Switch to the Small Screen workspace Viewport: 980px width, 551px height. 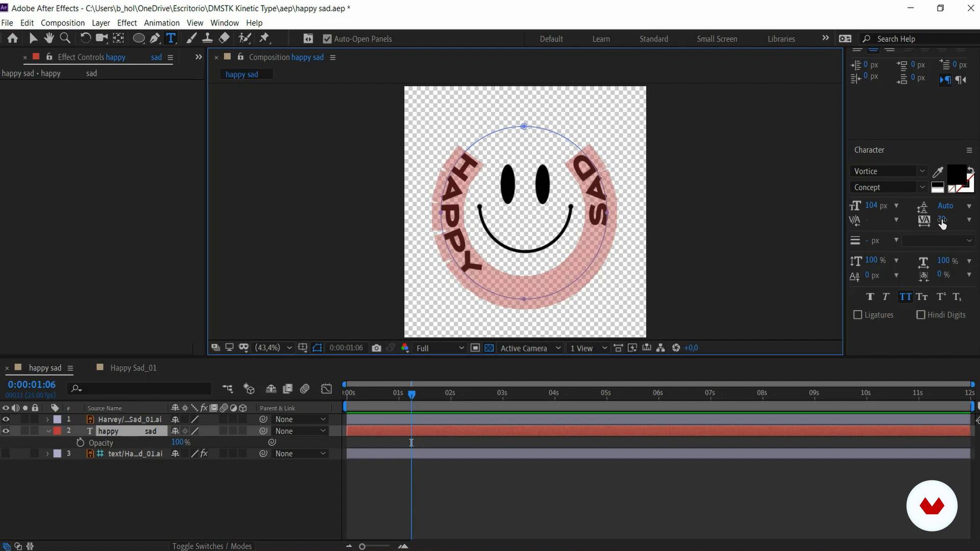coord(717,39)
